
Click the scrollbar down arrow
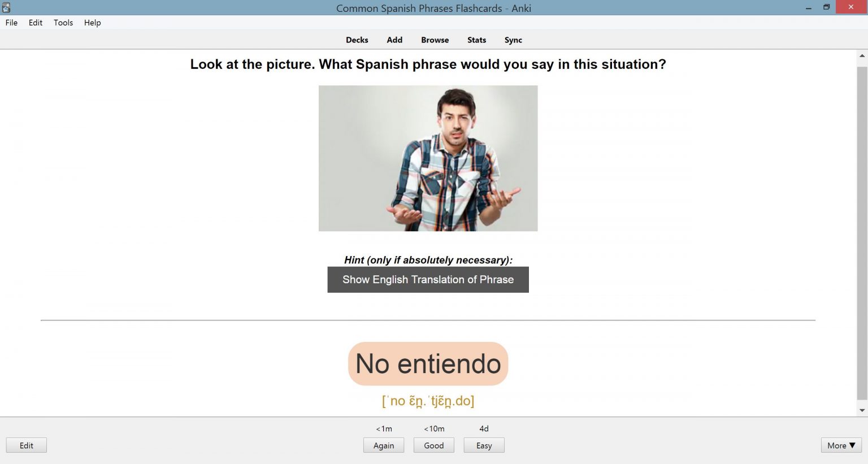862,410
